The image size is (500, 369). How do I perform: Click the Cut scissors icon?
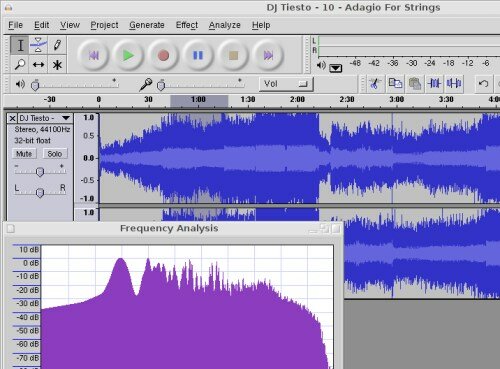(x=376, y=83)
